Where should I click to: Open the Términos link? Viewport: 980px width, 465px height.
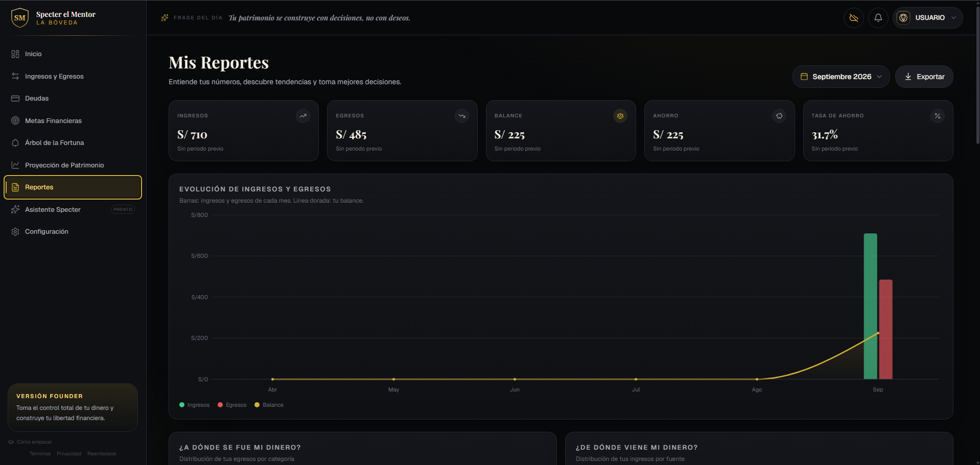coord(40,454)
